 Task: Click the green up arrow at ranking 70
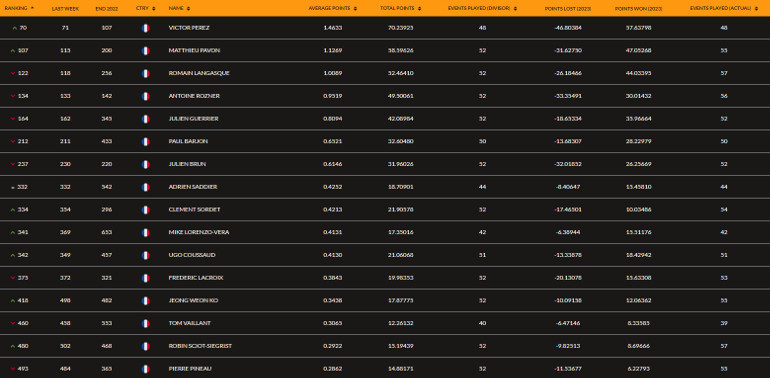pos(14,28)
